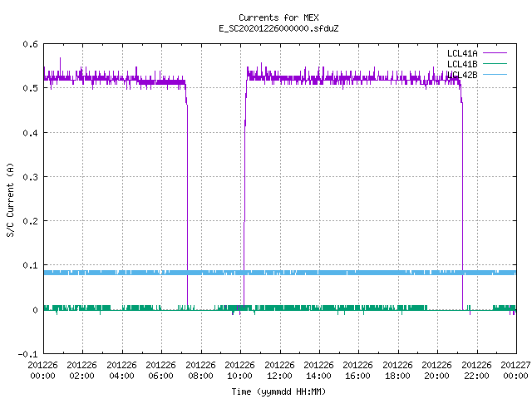The height and width of the screenshot is (399, 532).
Task: Click the LCL41A legend label
Action: tap(462, 53)
